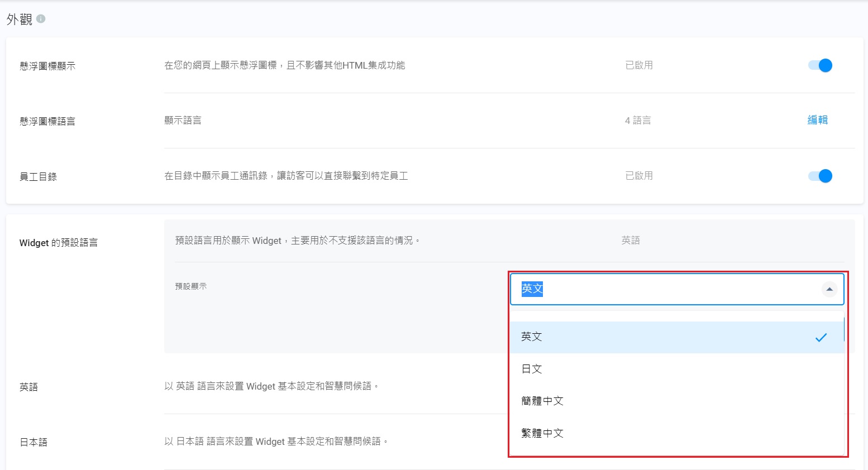Screen dimensions: 868x470
Task: Pick 繁體中文 from the dropdown options
Action: [542, 433]
